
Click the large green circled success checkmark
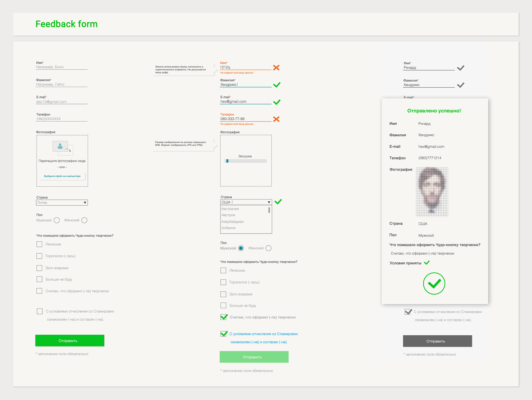(x=434, y=283)
